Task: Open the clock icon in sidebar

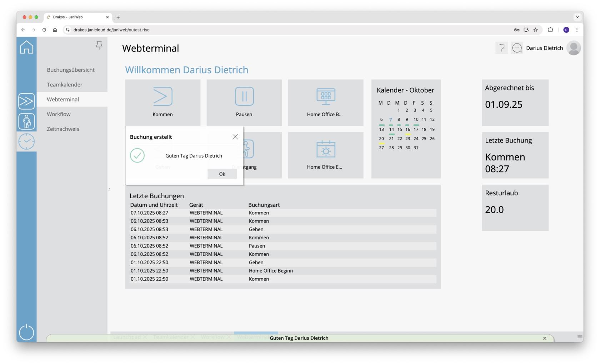Action: click(x=26, y=142)
